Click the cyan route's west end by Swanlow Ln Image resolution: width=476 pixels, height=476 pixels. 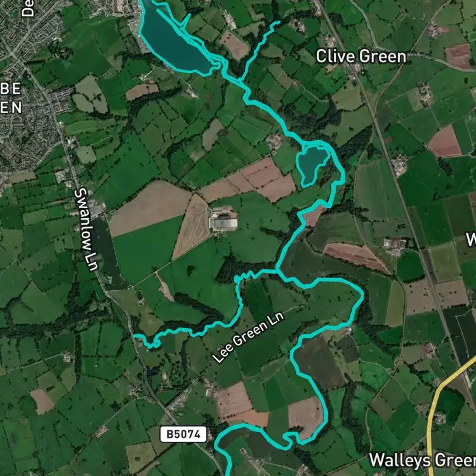(136, 336)
